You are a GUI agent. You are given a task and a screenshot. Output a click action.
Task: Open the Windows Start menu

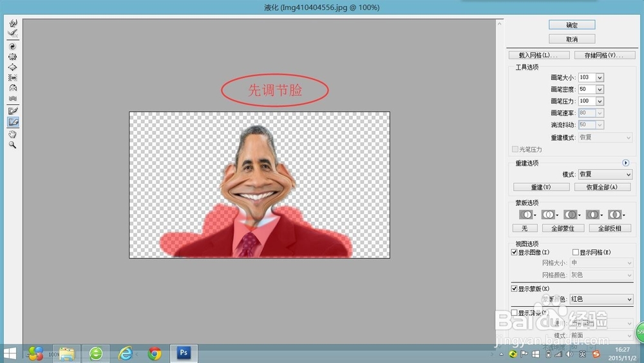click(x=10, y=353)
